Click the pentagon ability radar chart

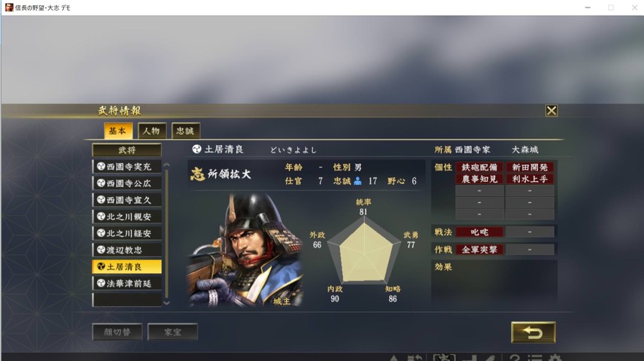click(364, 250)
